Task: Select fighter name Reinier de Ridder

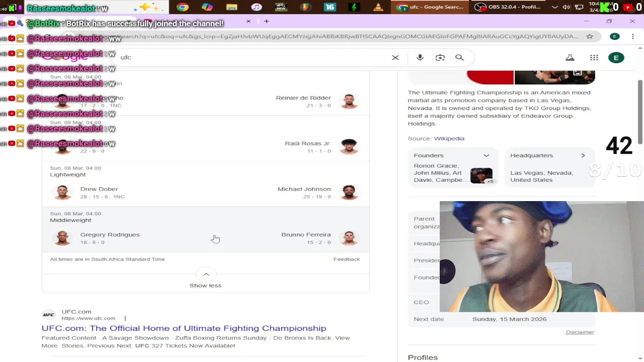Action: tap(303, 98)
